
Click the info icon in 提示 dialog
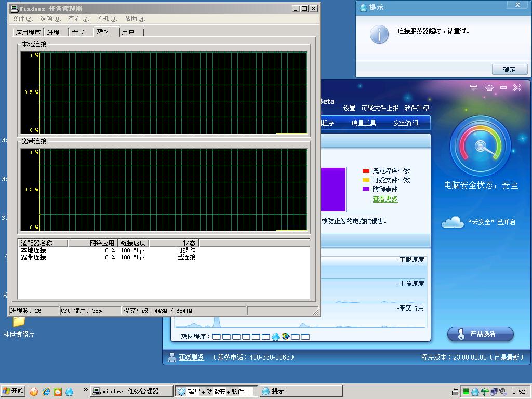tap(379, 34)
